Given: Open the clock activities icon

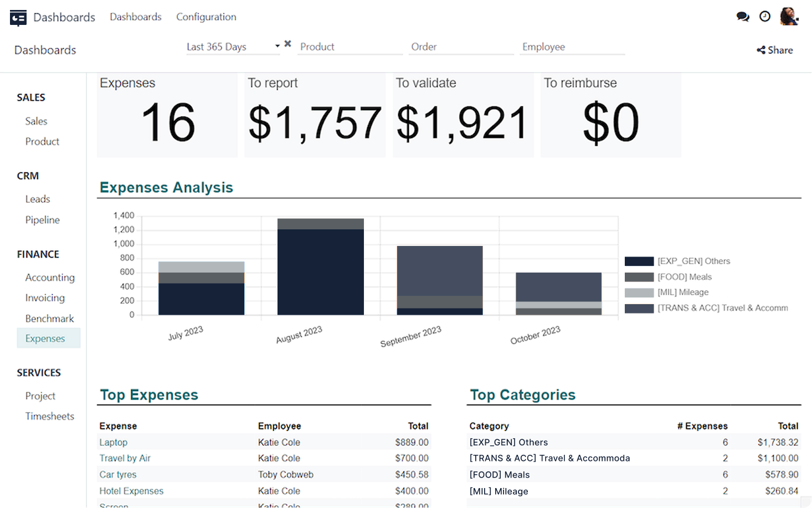Looking at the screenshot, I should pos(764,17).
